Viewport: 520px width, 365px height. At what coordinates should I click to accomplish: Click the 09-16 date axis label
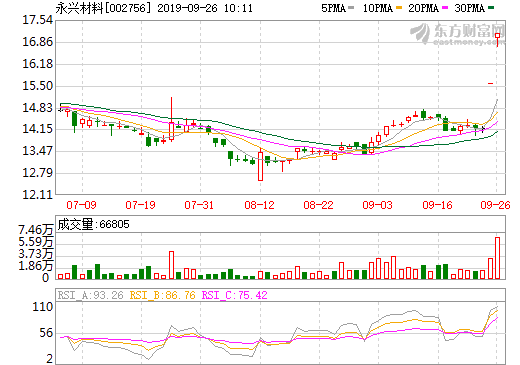(x=437, y=205)
